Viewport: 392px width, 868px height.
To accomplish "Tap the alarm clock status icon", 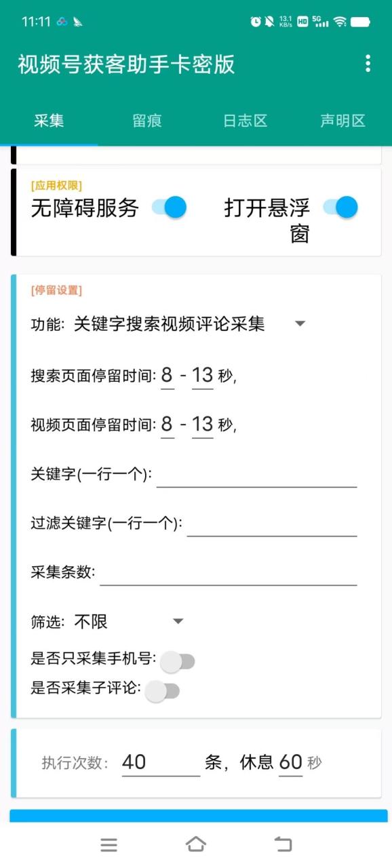I will tap(256, 22).
